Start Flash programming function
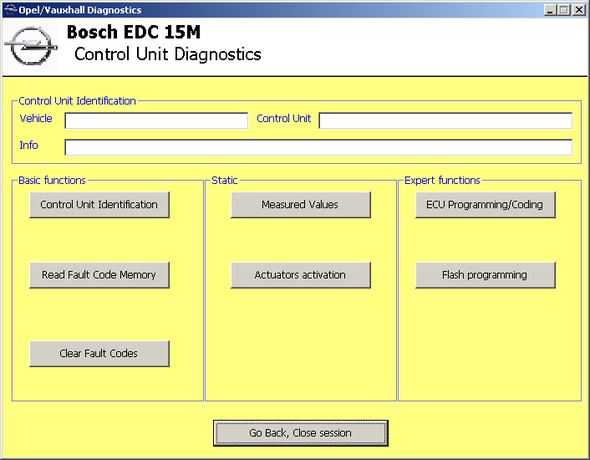590x460 pixels. (485, 275)
